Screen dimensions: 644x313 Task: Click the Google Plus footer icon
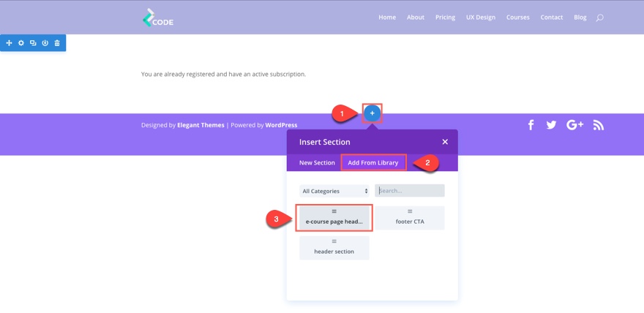click(x=574, y=125)
